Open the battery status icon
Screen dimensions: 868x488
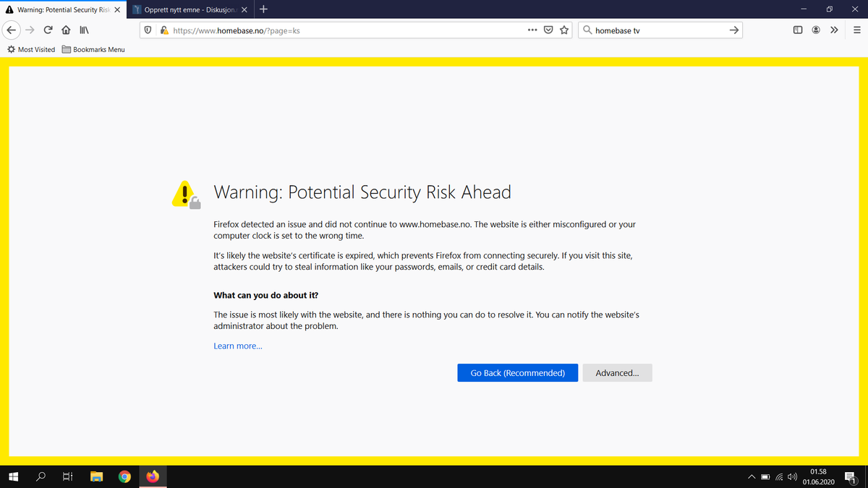(766, 477)
